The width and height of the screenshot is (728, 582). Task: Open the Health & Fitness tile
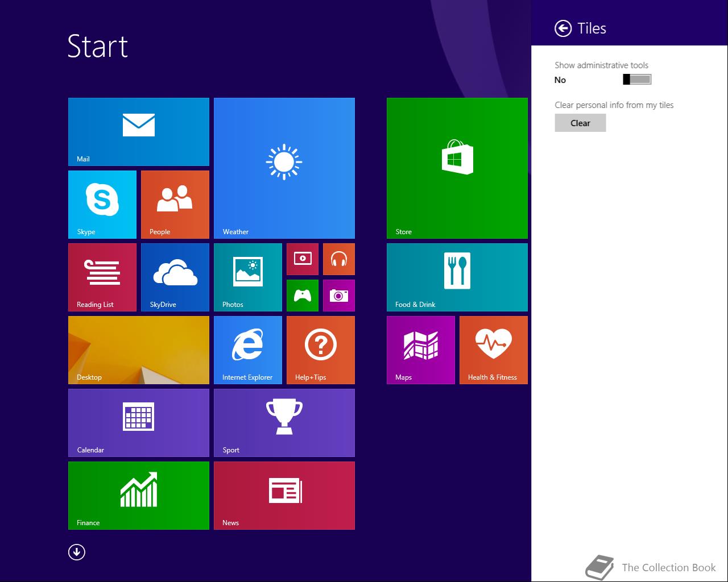point(494,350)
